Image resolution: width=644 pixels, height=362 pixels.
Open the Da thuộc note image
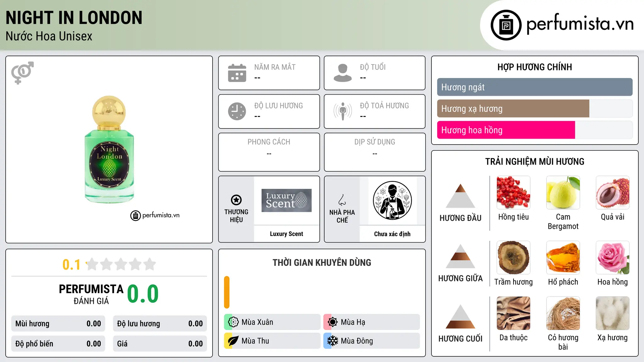tap(514, 313)
